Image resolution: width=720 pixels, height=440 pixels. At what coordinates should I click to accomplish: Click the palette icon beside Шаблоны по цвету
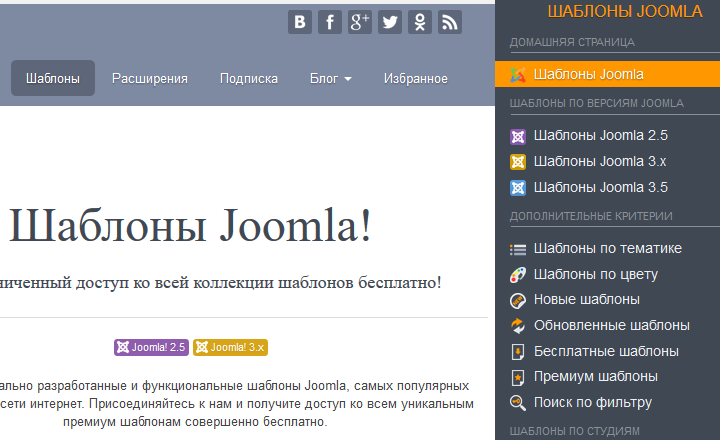(518, 275)
